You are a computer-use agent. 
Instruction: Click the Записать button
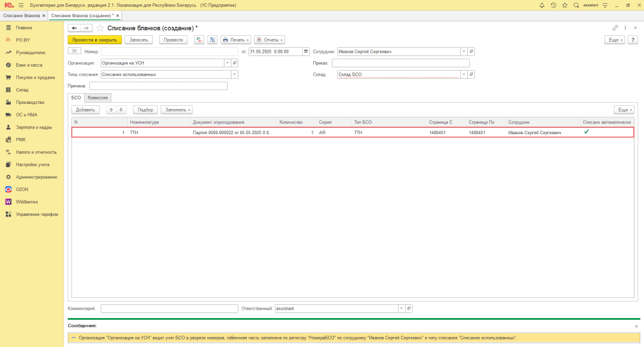point(139,40)
